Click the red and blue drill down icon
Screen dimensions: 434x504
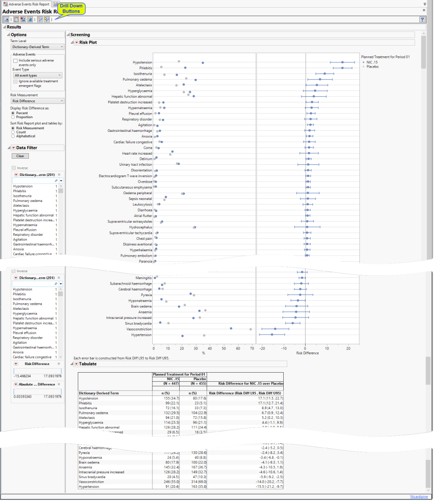[23, 20]
